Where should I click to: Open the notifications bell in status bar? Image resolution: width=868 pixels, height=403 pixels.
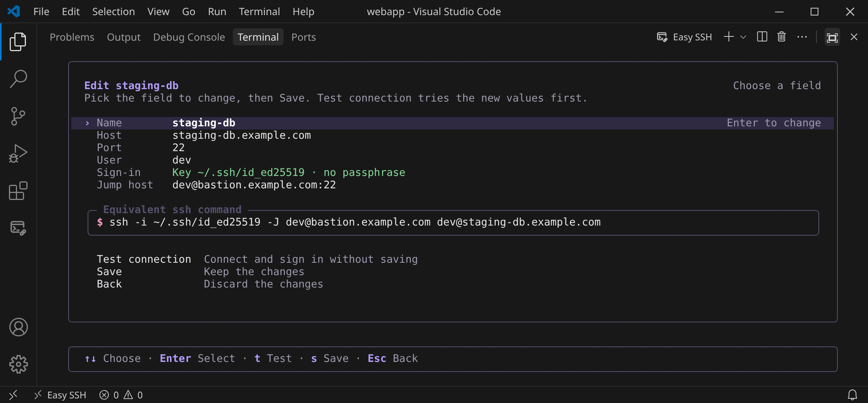[852, 395]
